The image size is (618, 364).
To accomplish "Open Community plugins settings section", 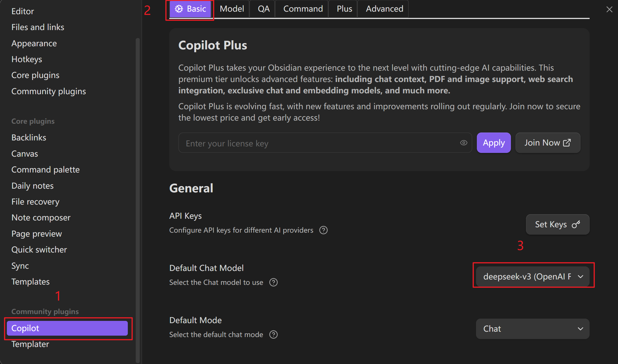I will coord(49,91).
